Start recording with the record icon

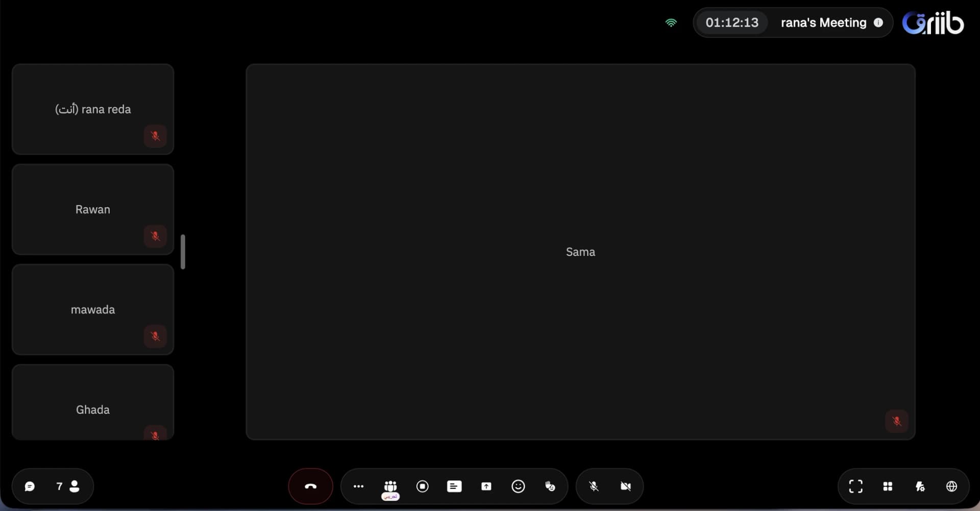pyautogui.click(x=422, y=486)
